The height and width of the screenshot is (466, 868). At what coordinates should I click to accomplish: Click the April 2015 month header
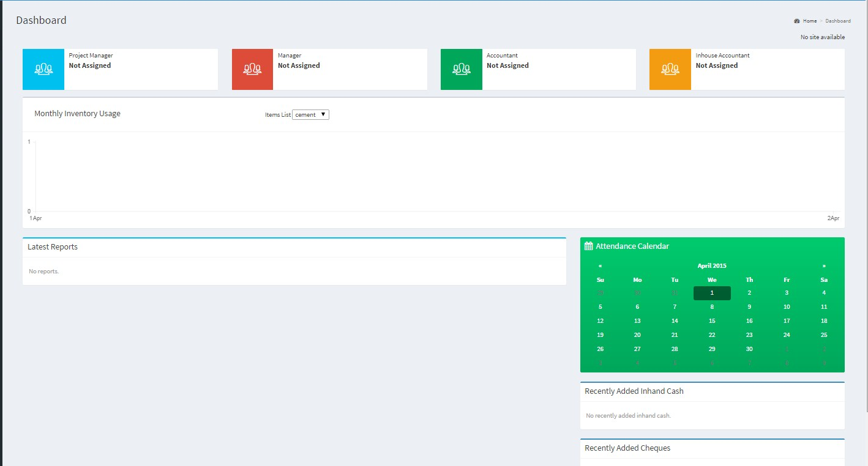click(x=712, y=265)
